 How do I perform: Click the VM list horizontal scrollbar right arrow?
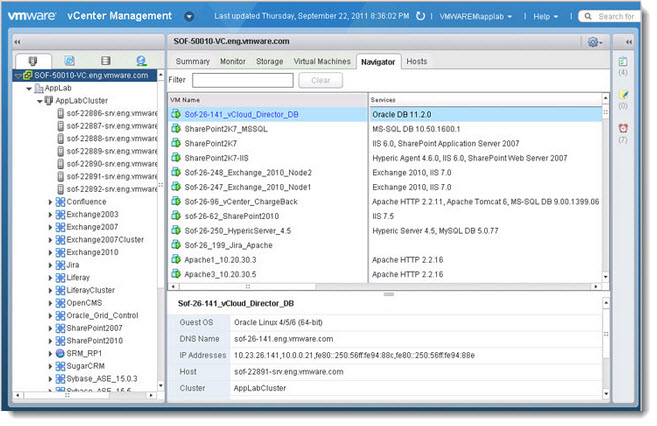click(x=596, y=287)
